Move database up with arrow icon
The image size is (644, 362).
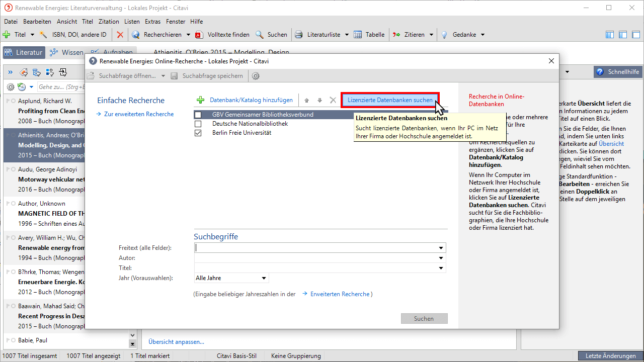(x=306, y=100)
